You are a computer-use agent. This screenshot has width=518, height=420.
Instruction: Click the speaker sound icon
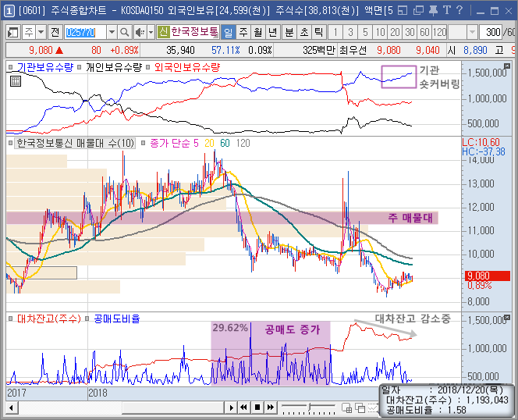coord(140,33)
